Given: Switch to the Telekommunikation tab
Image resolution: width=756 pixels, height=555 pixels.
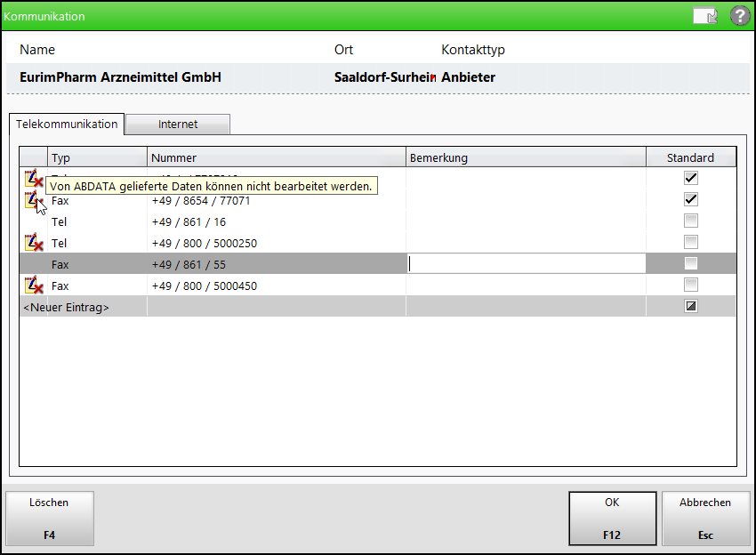Looking at the screenshot, I should coord(67,124).
